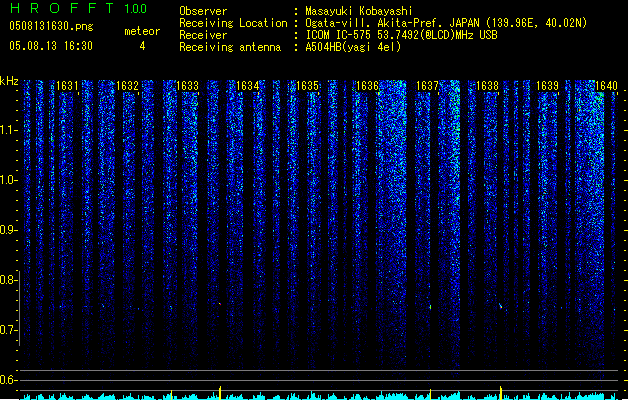Click the 0.6 frequency axis label
Screen dimensions: 629x400
9,380
